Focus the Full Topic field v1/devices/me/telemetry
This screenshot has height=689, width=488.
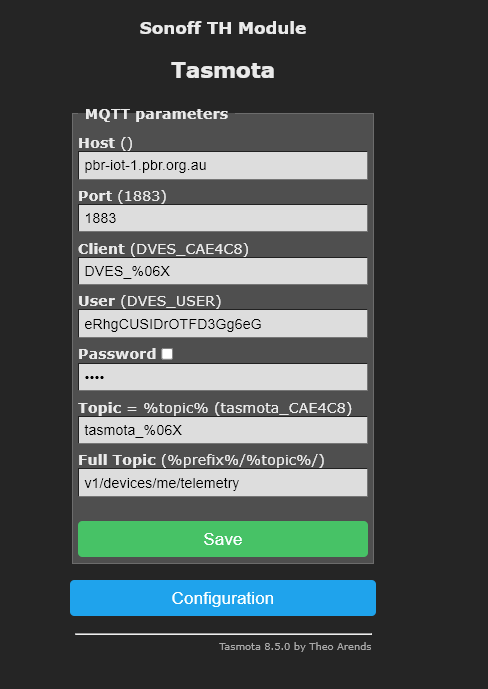pos(223,483)
